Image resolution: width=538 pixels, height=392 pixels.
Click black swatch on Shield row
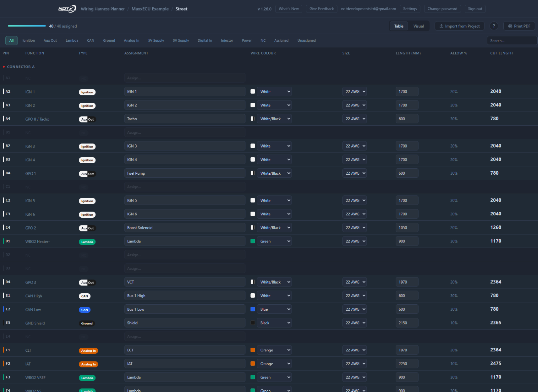click(x=253, y=323)
